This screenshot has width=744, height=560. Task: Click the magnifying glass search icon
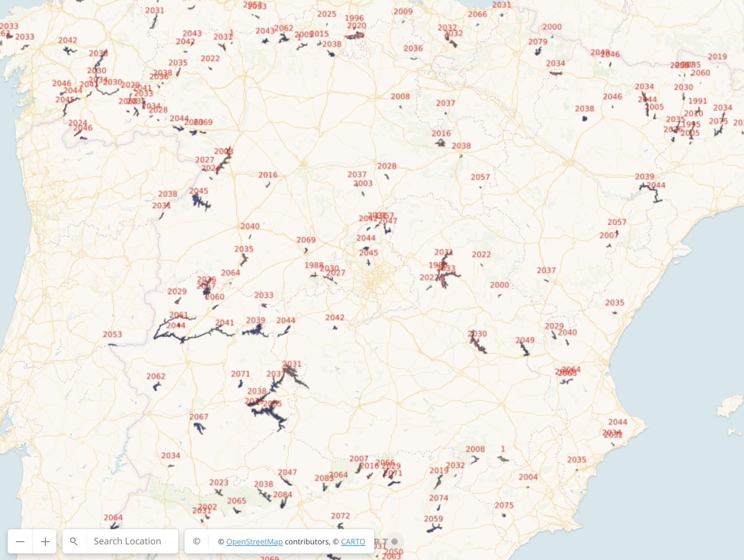pos(74,541)
